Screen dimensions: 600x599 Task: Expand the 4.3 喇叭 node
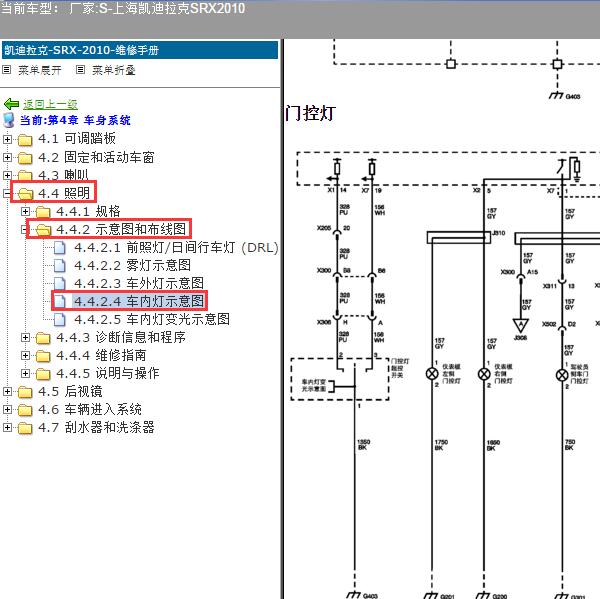pos(7,175)
